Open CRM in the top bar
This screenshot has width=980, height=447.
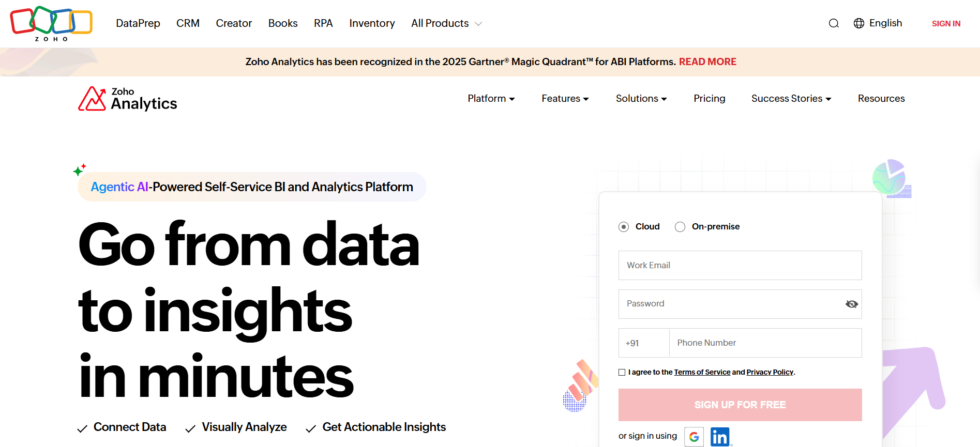pyautogui.click(x=188, y=23)
